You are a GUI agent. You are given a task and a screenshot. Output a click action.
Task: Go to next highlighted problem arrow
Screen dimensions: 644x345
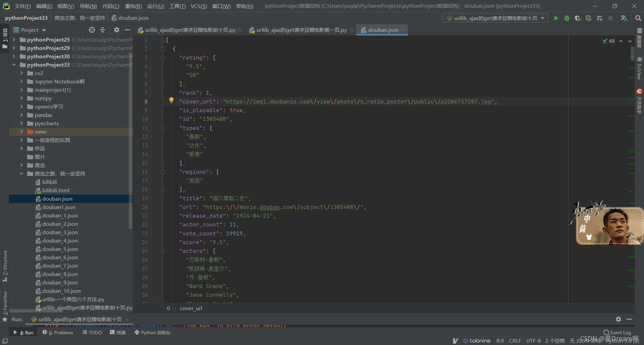coord(630,41)
